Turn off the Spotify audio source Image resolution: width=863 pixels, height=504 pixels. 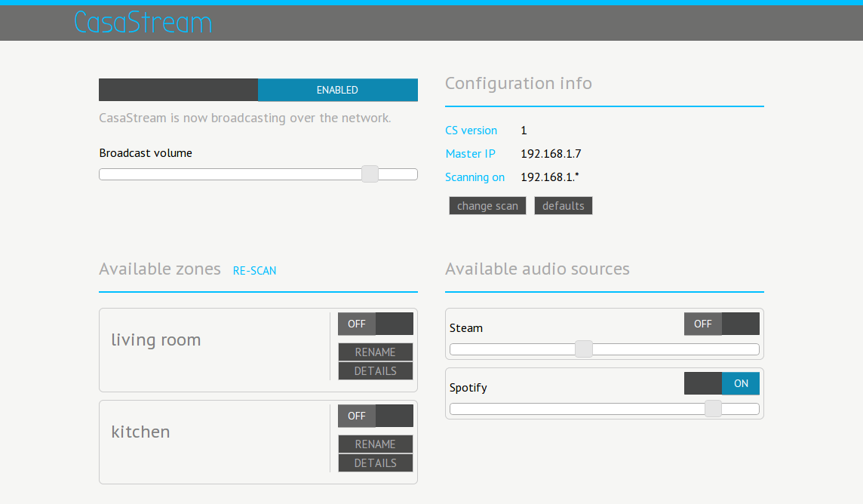[x=703, y=383]
